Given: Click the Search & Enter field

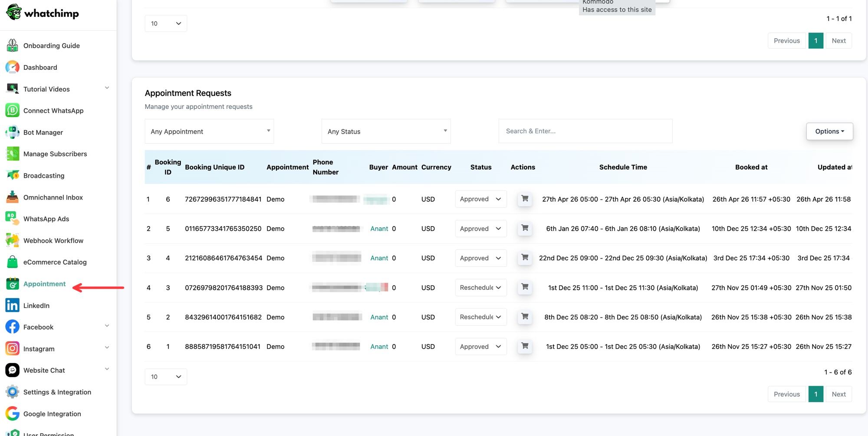Looking at the screenshot, I should 585,131.
